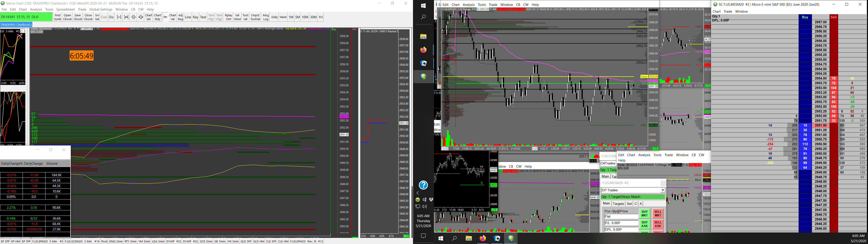Viewport: 868px width, 244px height.
Task: Click the first horizontal bar-spacing arrows icon
Action: click(119, 17)
